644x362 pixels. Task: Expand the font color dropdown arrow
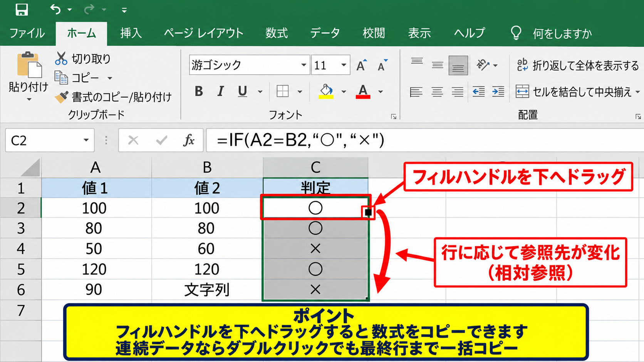click(381, 92)
